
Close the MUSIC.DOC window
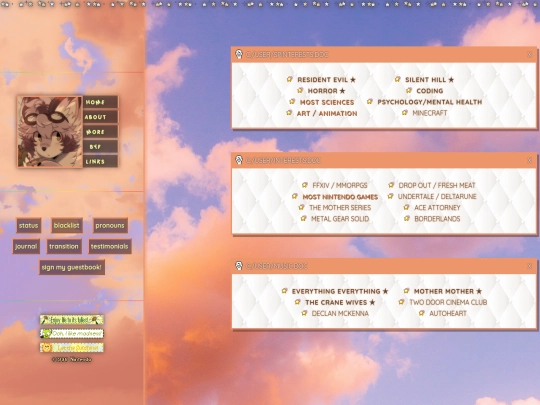point(529,266)
